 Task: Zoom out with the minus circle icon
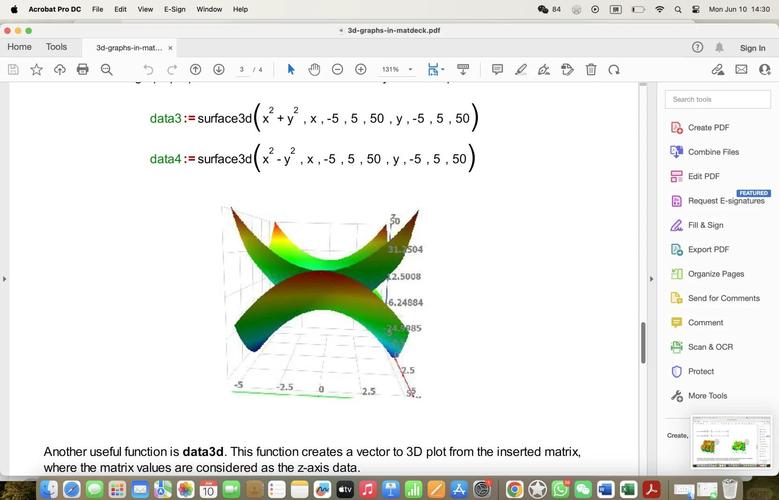coord(337,69)
